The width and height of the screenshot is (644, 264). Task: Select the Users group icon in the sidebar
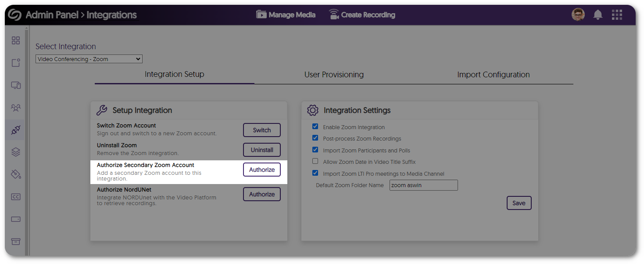tap(15, 107)
